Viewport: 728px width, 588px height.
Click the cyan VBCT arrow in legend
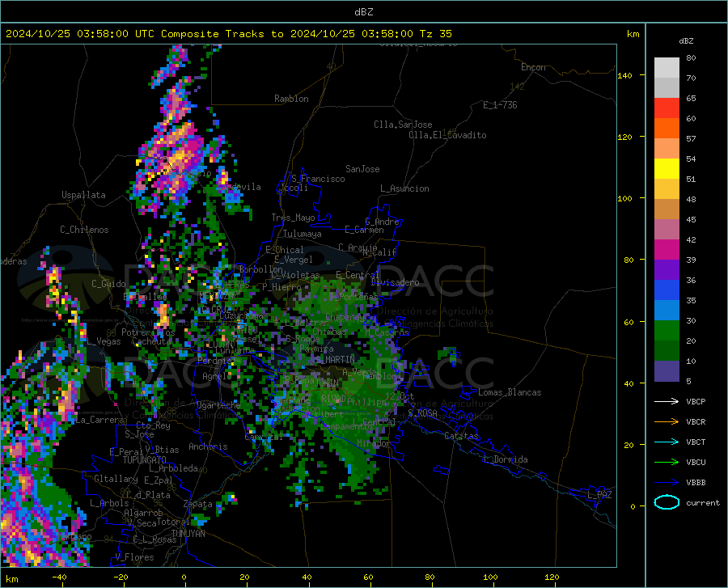point(667,442)
